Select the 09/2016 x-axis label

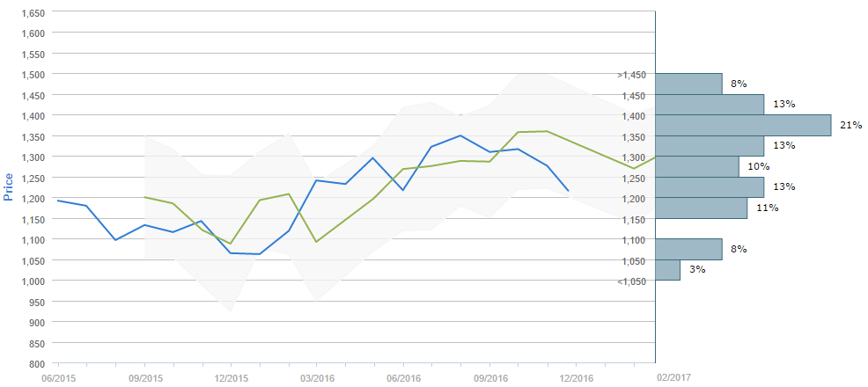pos(489,376)
